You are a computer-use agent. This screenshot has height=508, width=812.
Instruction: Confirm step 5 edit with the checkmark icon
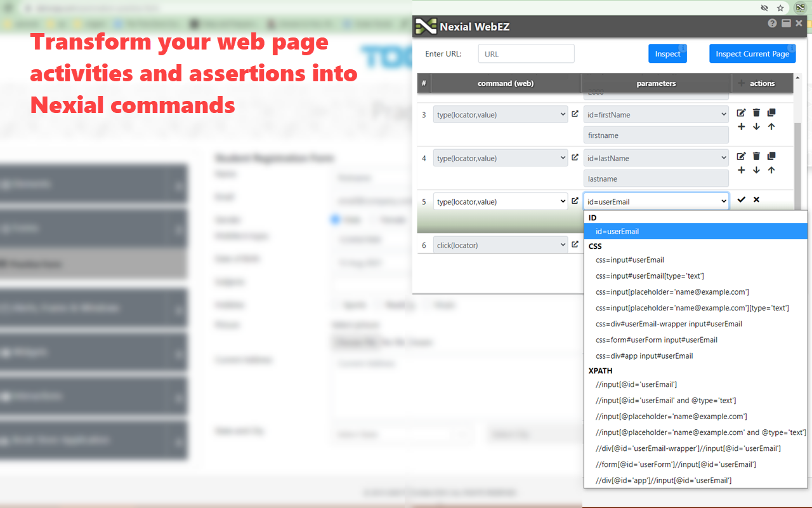tap(742, 199)
